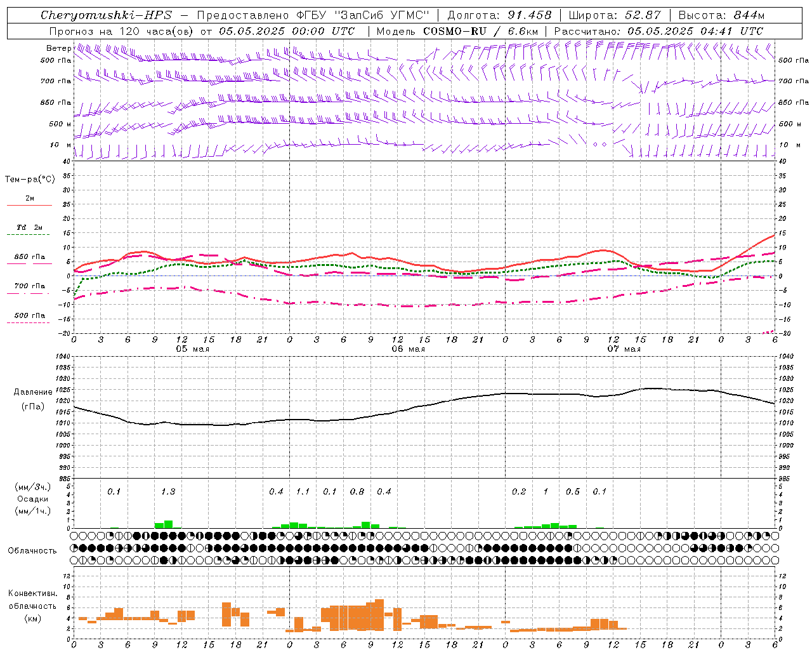812x650 pixels.
Task: Click the (мм/3ч.) precipitation unit label
Action: point(33,487)
